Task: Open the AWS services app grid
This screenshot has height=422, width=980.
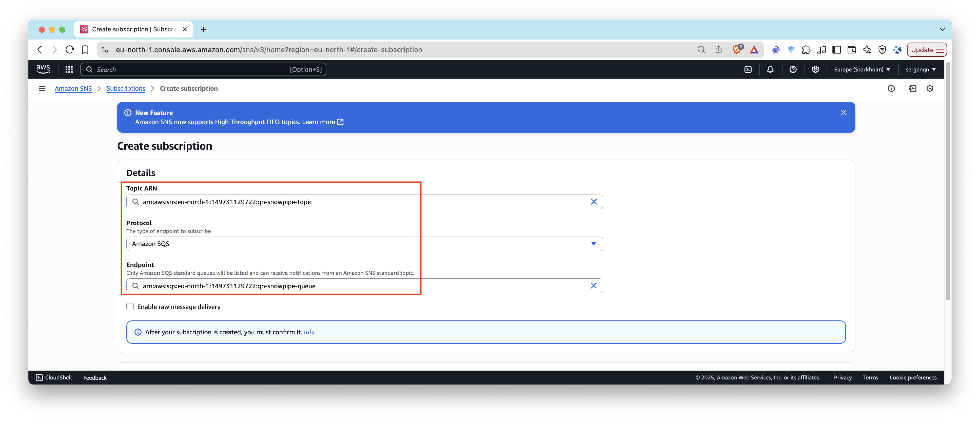Action: click(68, 69)
